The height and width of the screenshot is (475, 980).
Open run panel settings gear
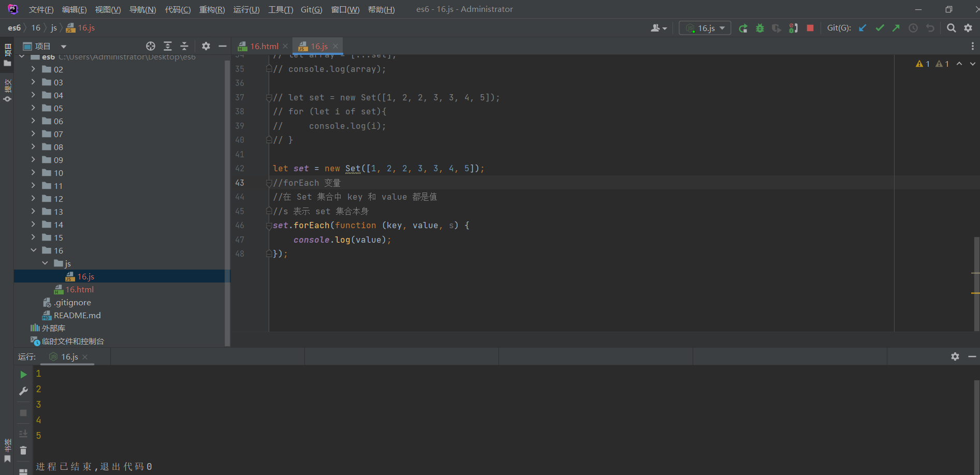click(x=955, y=357)
